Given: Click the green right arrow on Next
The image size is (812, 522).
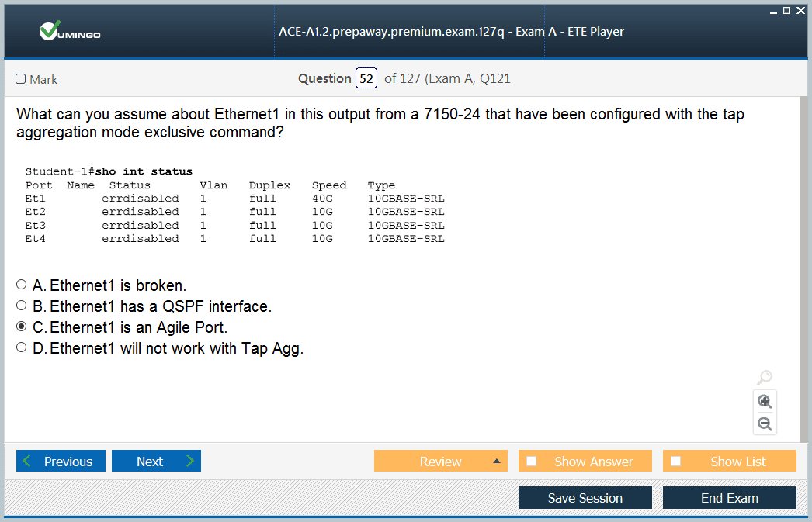Looking at the screenshot, I should [x=190, y=461].
